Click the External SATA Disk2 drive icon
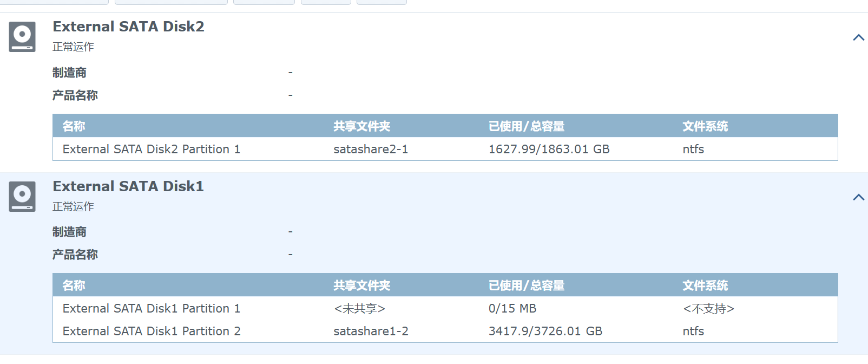This screenshot has width=868, height=364. click(x=22, y=37)
